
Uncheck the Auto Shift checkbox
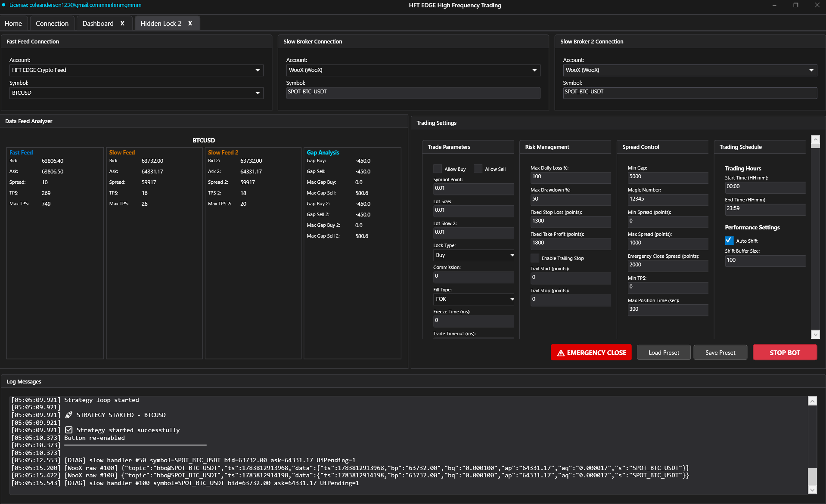pyautogui.click(x=729, y=241)
